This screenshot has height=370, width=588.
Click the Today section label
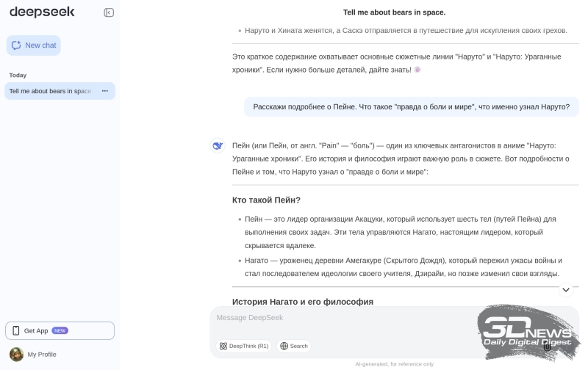click(18, 75)
